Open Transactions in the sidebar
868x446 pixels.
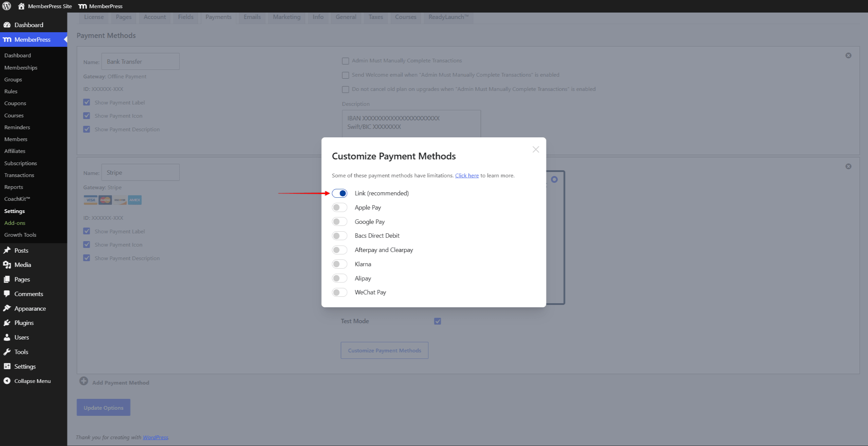[x=19, y=175]
